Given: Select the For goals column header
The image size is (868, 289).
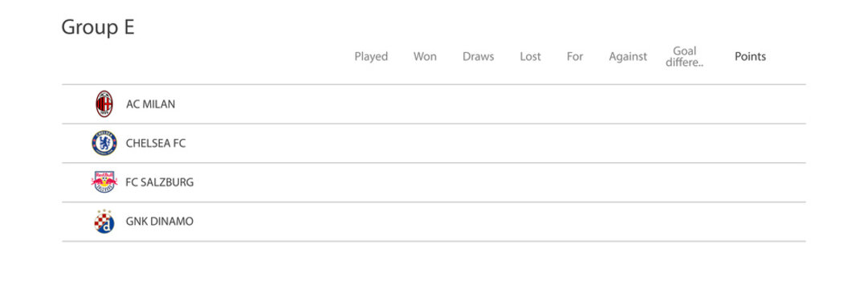Looking at the screenshot, I should [575, 56].
